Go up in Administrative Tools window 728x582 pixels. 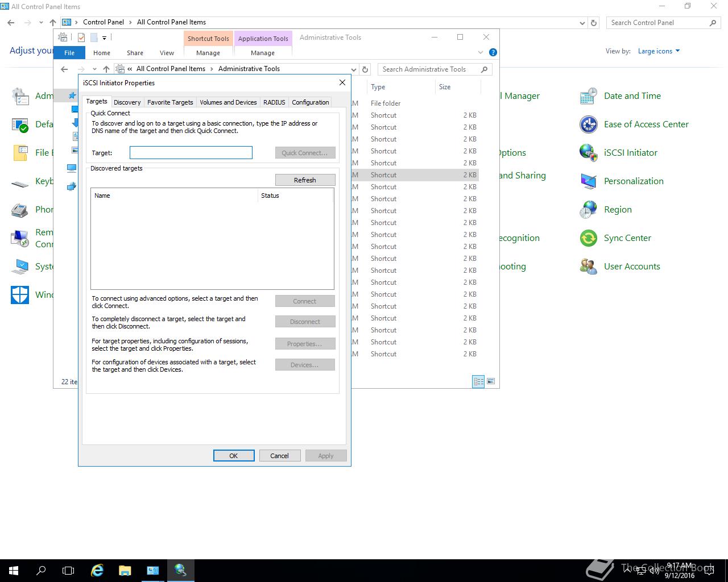coord(106,69)
